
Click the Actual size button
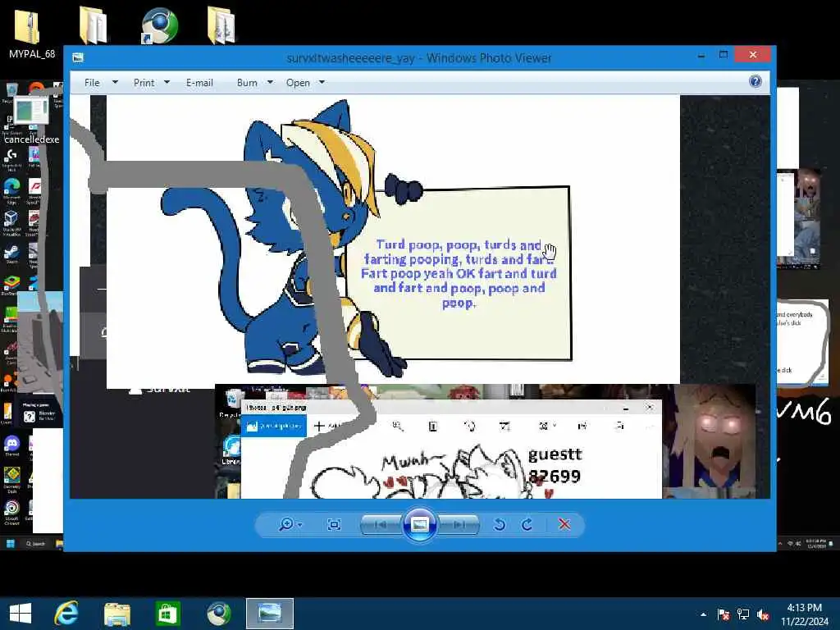(334, 524)
